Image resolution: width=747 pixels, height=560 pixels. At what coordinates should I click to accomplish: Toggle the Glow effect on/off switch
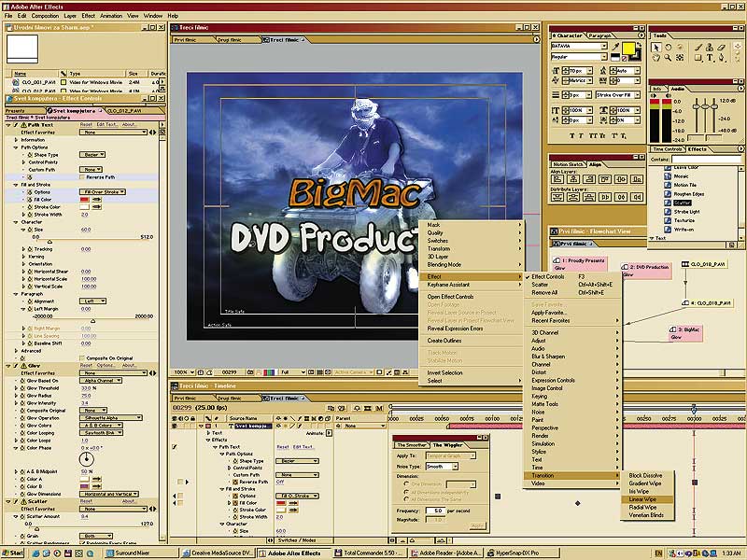[x=16, y=366]
